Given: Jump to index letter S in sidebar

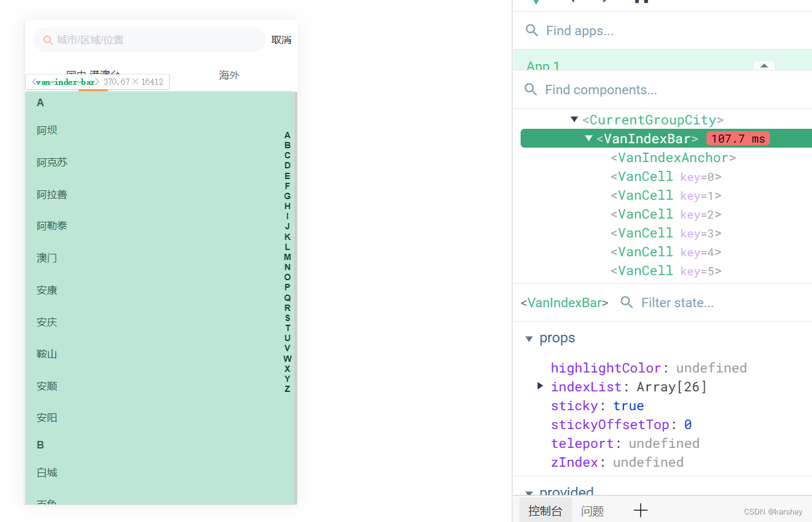Looking at the screenshot, I should tap(288, 318).
